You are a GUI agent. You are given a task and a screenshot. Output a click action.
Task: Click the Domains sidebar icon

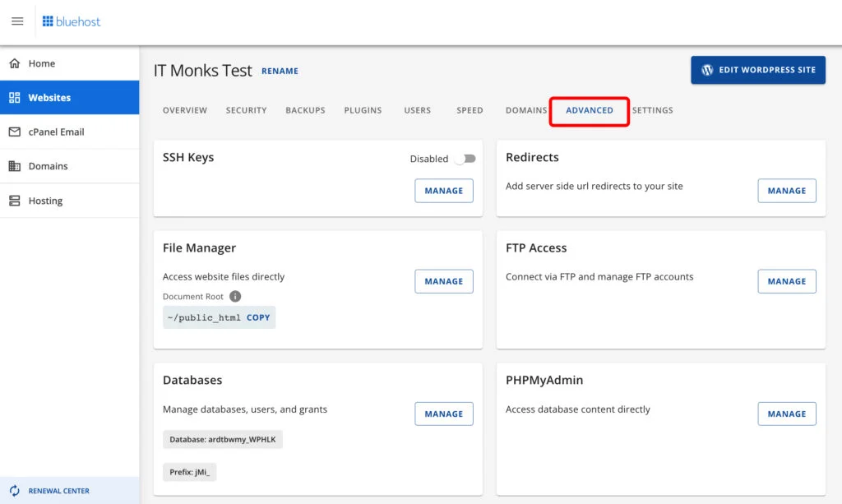16,166
